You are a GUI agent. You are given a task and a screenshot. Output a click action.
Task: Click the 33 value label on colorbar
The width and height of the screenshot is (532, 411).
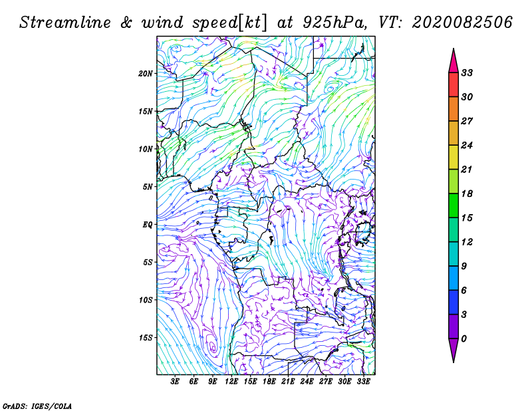[x=467, y=73]
